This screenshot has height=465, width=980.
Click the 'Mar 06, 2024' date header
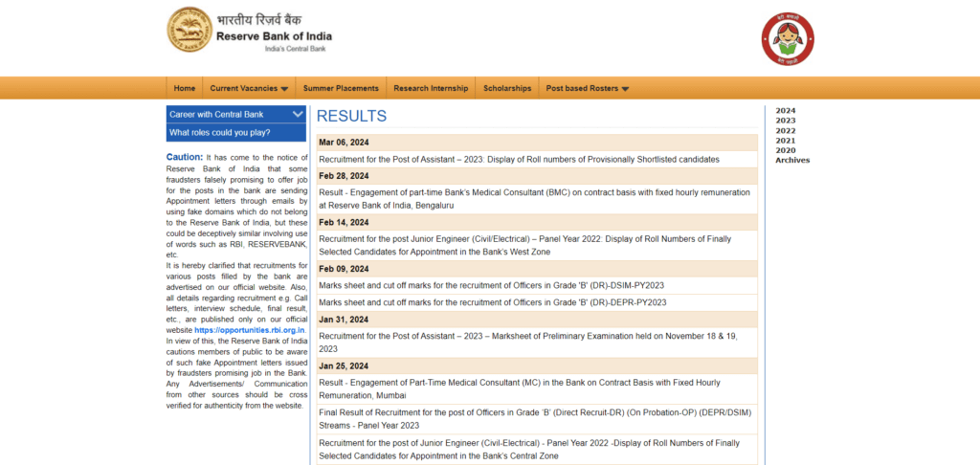537,143
